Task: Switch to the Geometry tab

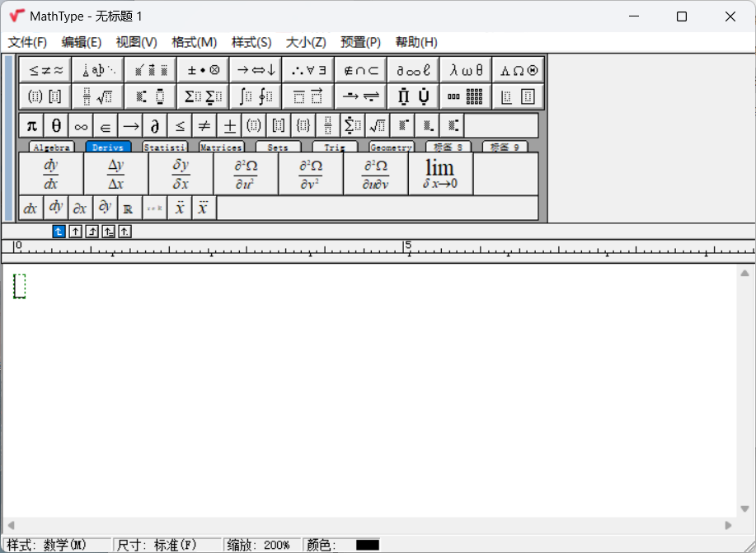Action: tap(392, 147)
